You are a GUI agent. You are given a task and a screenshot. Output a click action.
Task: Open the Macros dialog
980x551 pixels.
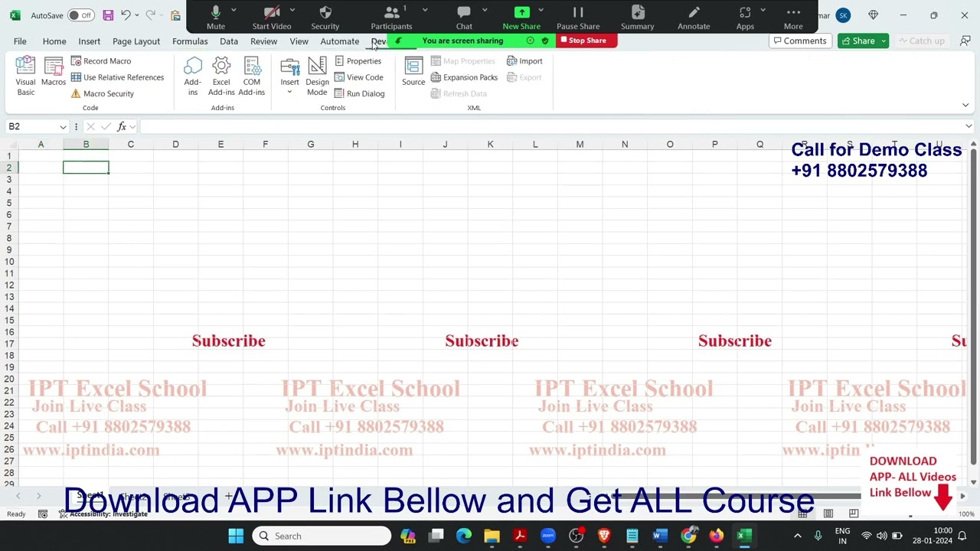pyautogui.click(x=53, y=72)
